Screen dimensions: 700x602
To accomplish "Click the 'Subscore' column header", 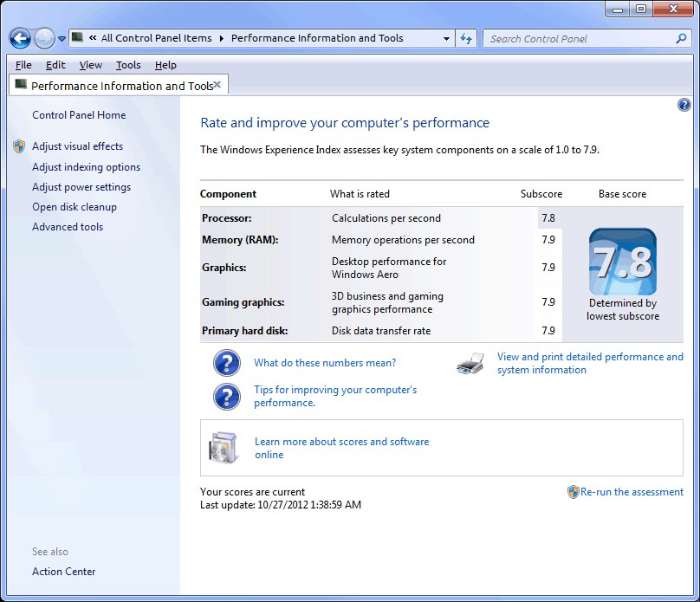I will point(541,194).
